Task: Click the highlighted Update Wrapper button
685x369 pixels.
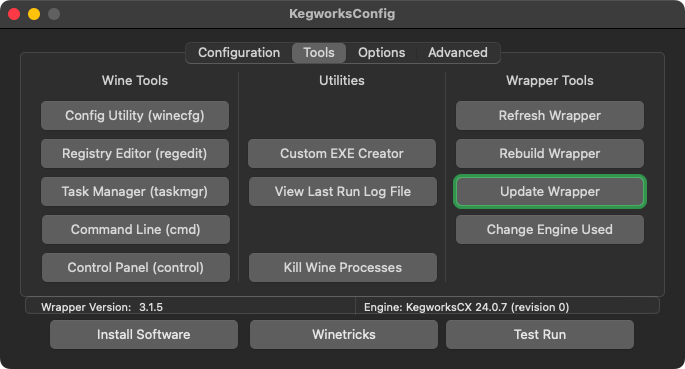Action: click(550, 191)
